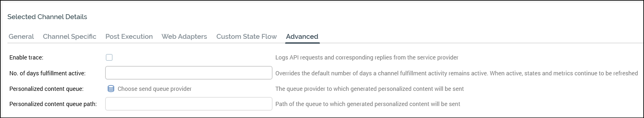This screenshot has width=644, height=118.
Task: View the Custom State Flow tab
Action: [247, 37]
